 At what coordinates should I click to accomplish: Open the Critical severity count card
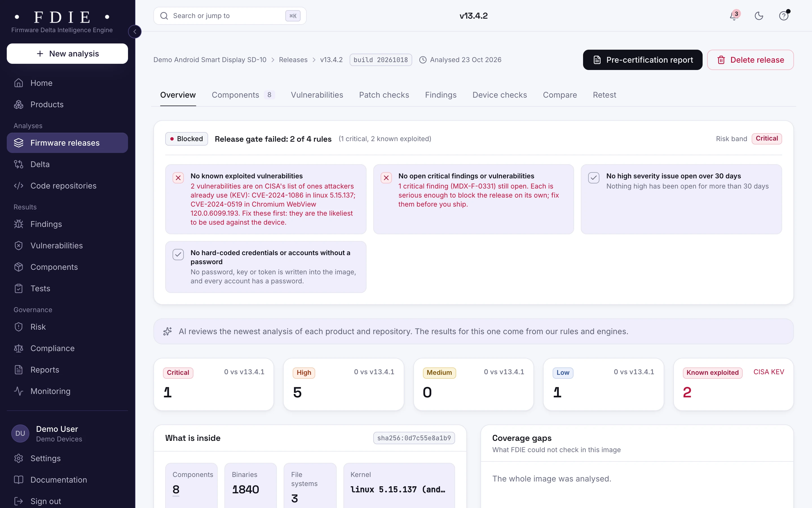214,384
